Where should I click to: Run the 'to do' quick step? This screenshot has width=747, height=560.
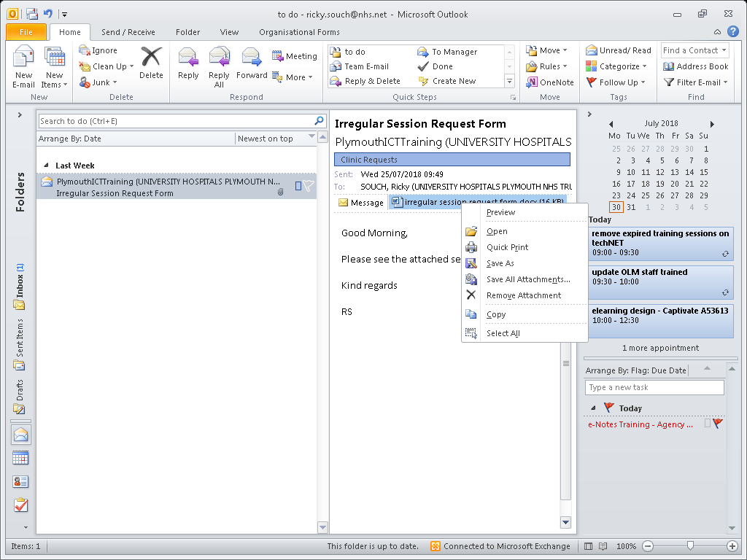pos(348,52)
